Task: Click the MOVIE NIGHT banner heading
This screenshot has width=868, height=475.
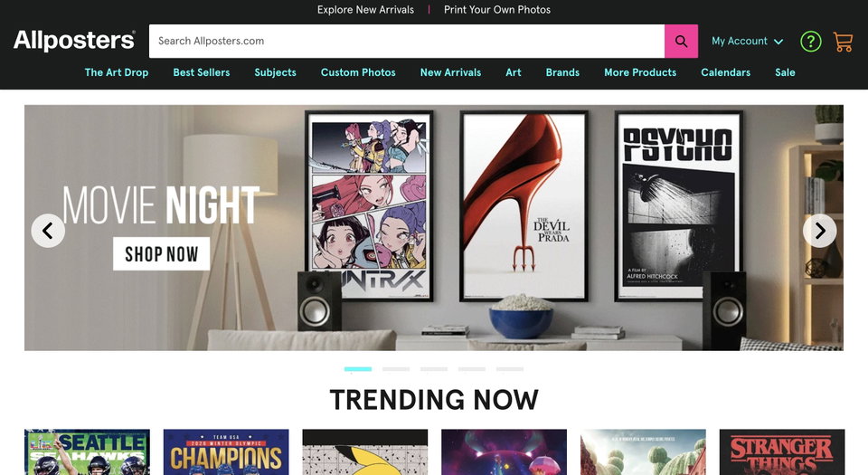Action: click(161, 205)
